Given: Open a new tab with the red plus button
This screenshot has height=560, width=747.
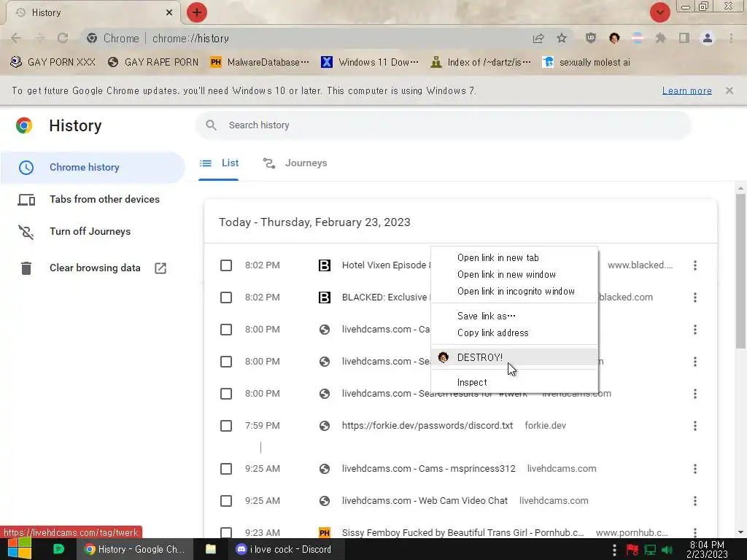Looking at the screenshot, I should (x=197, y=12).
